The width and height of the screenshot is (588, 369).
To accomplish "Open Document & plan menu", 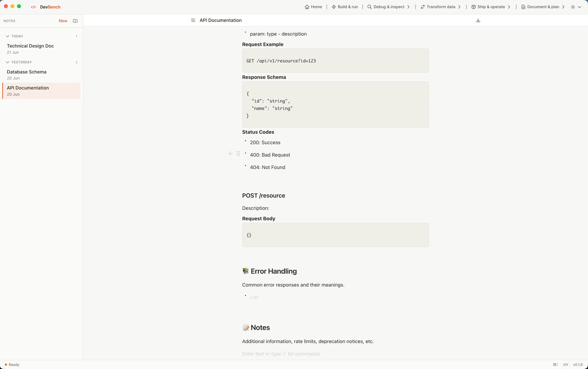I will (x=543, y=7).
